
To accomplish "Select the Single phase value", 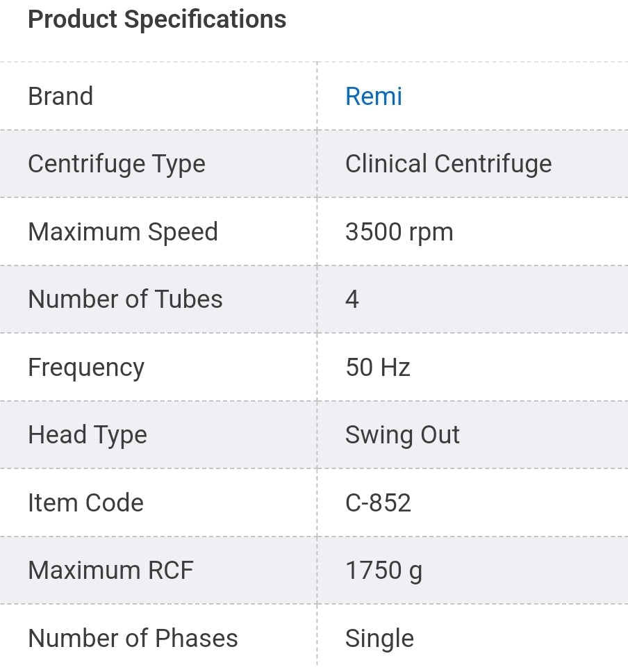I will coord(379,638).
